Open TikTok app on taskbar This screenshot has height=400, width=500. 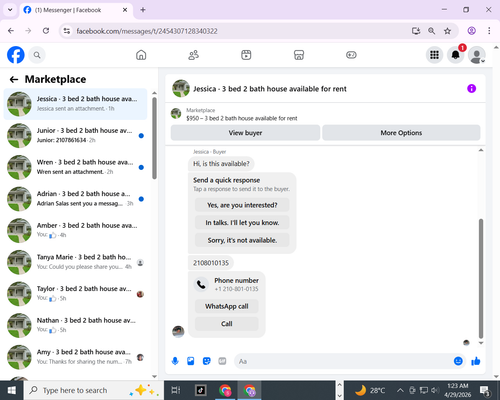[x=201, y=390]
